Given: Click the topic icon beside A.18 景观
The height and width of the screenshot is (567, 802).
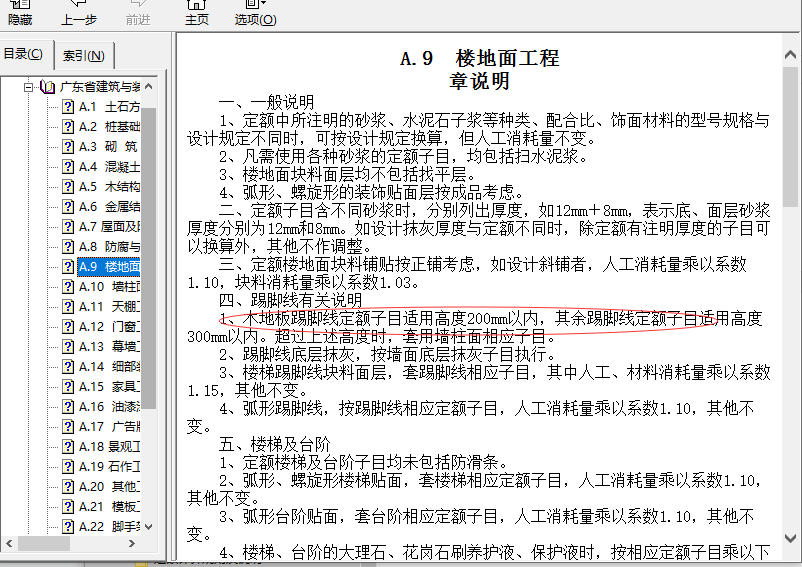Looking at the screenshot, I should pos(68,446).
